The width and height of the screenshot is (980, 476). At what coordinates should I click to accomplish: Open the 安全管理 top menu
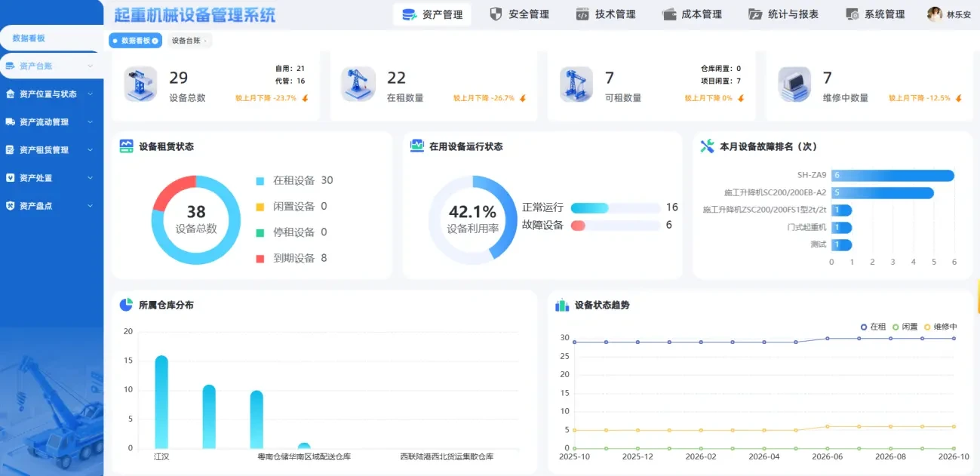519,14
